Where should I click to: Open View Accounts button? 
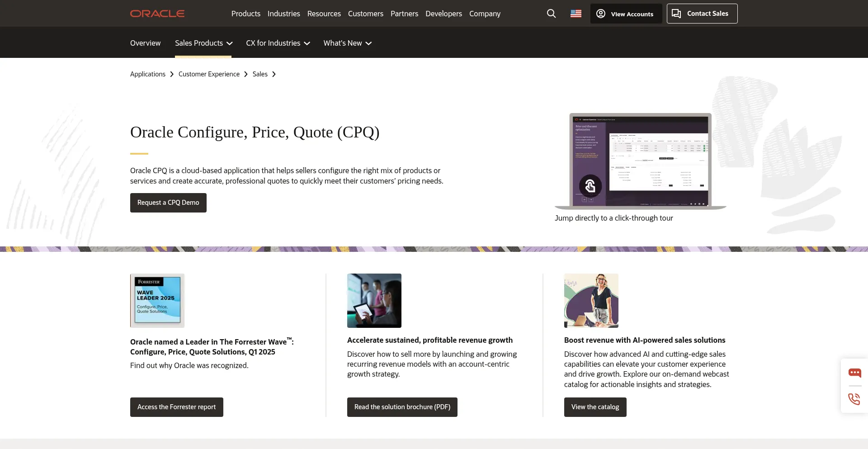tap(626, 14)
